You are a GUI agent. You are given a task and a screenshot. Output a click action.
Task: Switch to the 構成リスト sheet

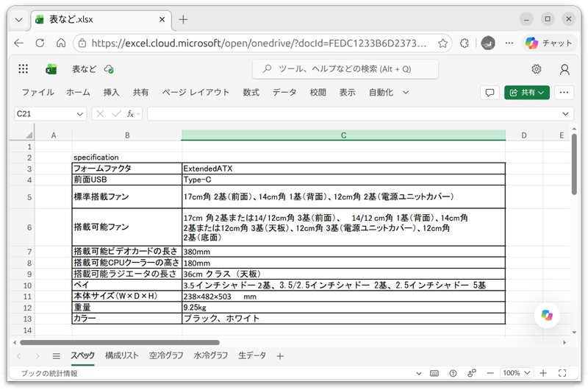pyautogui.click(x=121, y=356)
